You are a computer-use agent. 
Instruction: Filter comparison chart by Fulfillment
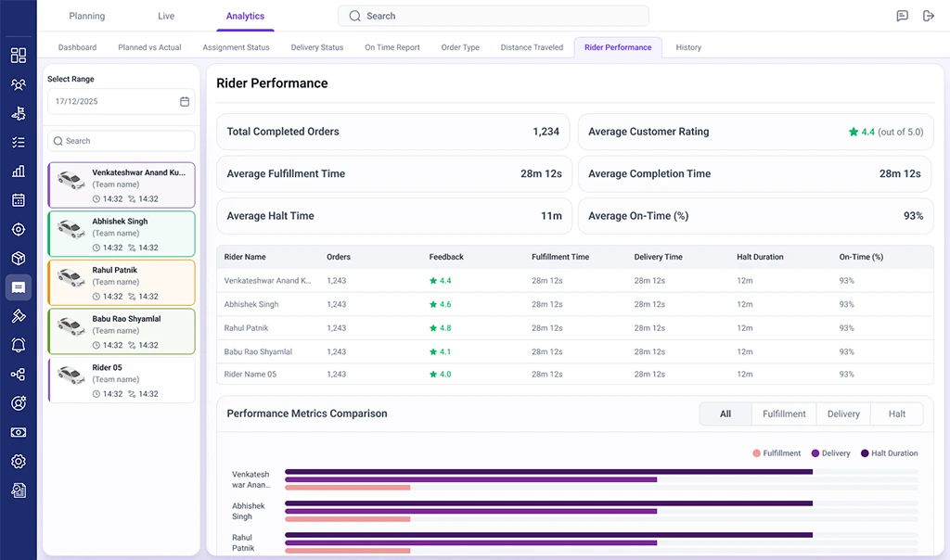tap(784, 414)
